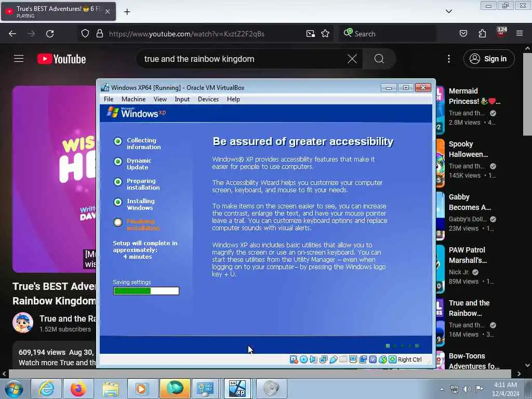Click the VirtualBox audio status icon
The height and width of the screenshot is (399, 532).
coord(313,360)
